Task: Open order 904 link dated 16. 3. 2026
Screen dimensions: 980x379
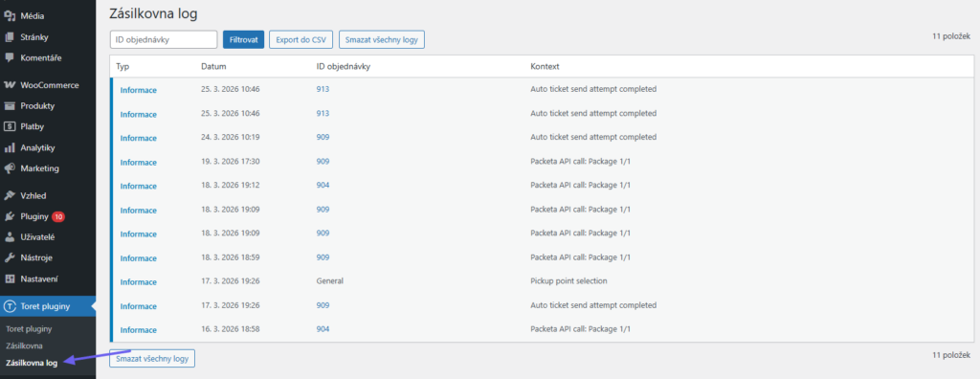Action: click(323, 329)
